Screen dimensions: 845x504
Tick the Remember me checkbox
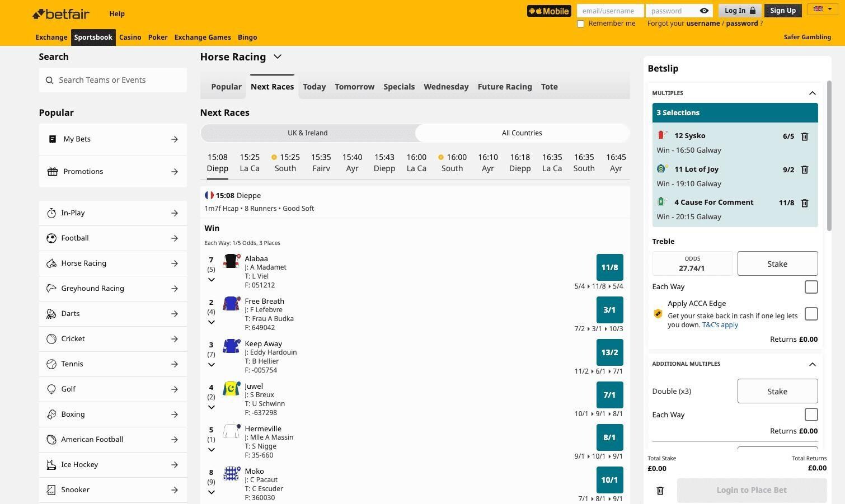coord(580,23)
